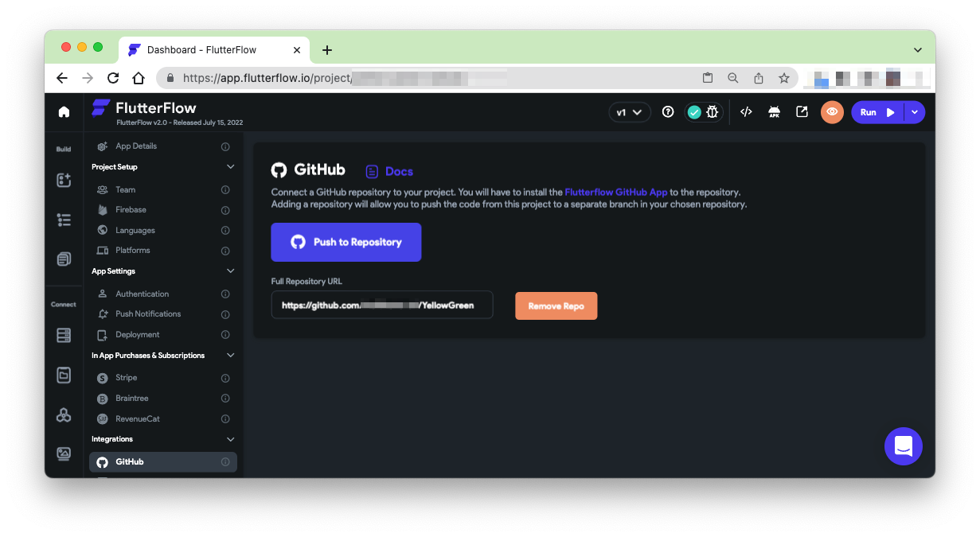Click the Full Repository URL field
Screen dimensions: 980x537
[382, 305]
